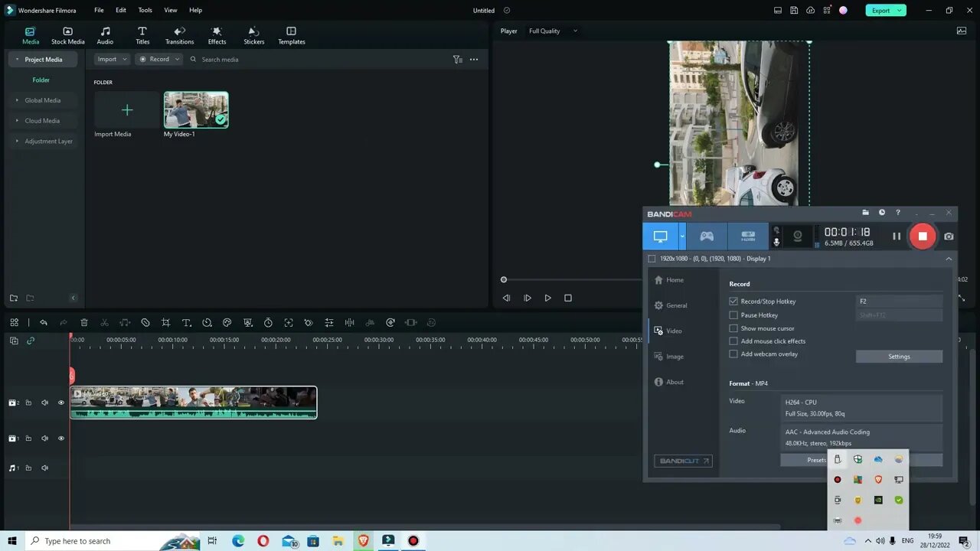Click the Export button
Viewport: 980px width, 551px height.
point(880,10)
